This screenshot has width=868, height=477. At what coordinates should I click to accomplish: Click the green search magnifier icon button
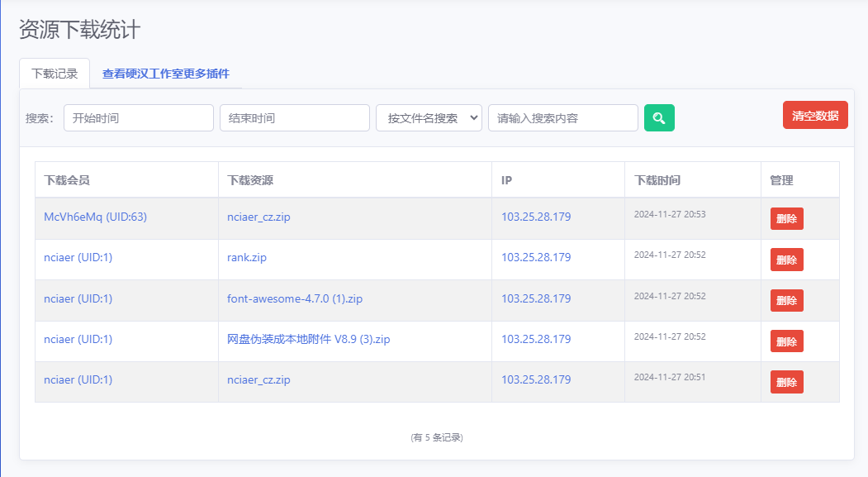pos(659,118)
